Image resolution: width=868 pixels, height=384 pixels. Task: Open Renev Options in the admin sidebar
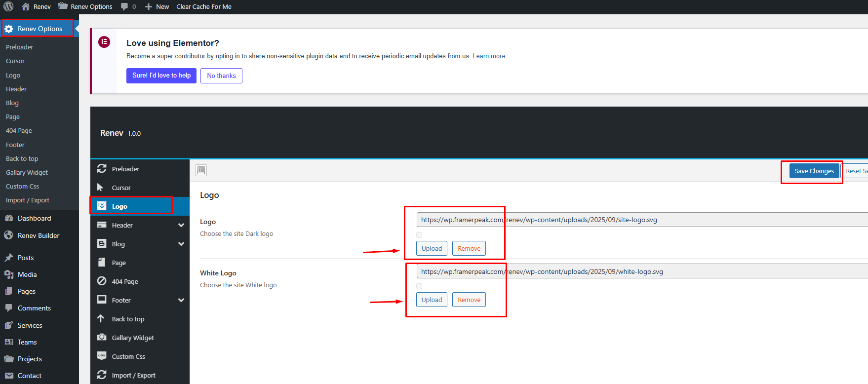pyautogui.click(x=39, y=29)
